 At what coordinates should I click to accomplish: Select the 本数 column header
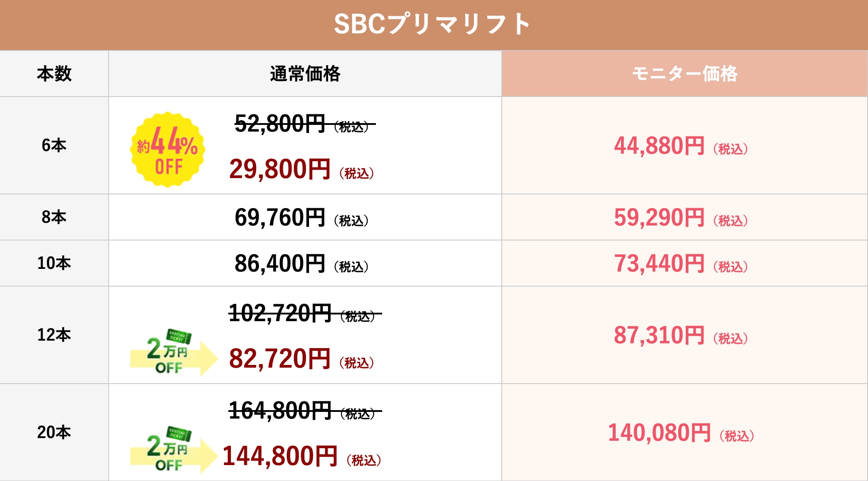pyautogui.click(x=54, y=74)
